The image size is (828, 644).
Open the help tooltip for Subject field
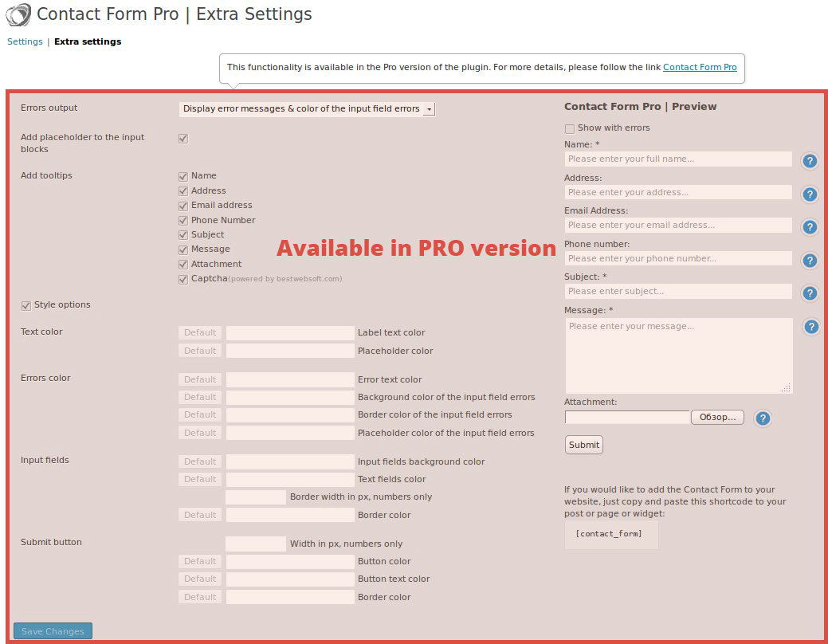[x=810, y=293]
